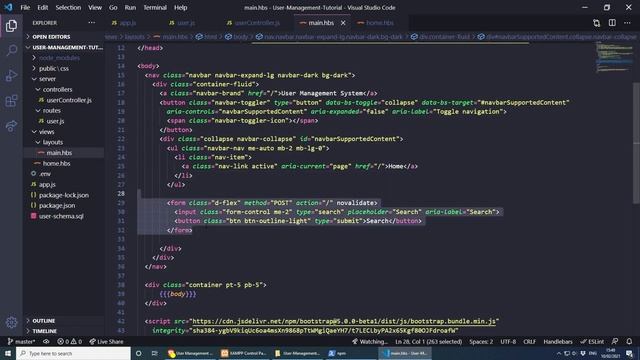
Task: Click the Watching status item
Action: [x=370, y=341]
